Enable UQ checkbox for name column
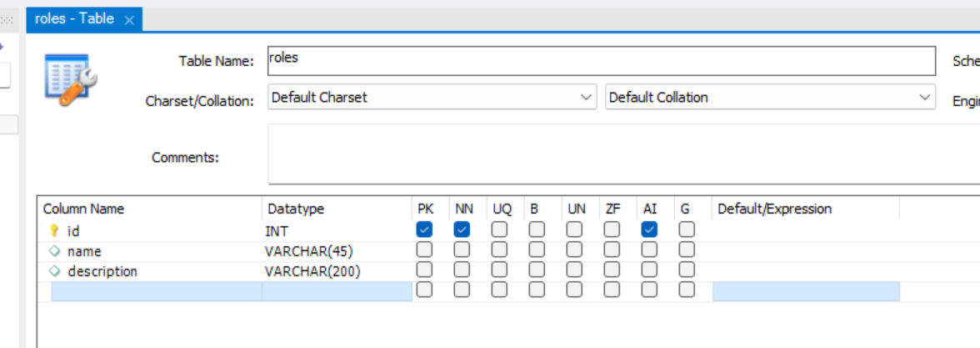Viewport: 980px width, 348px height. 499,250
